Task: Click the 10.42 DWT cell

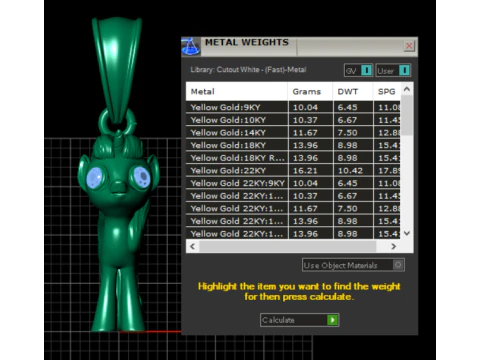Action: [353, 171]
